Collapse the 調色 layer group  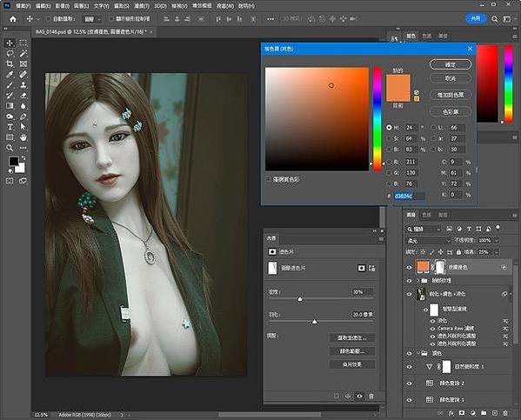[x=418, y=353]
